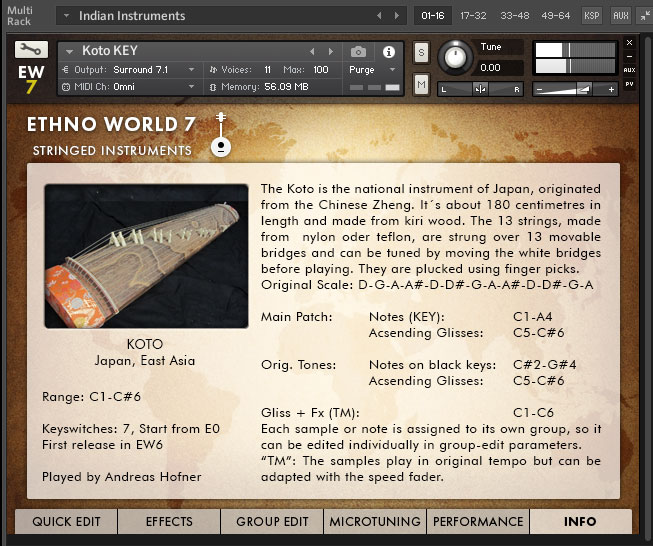
Task: Click the Memory icon
Action: click(213, 87)
